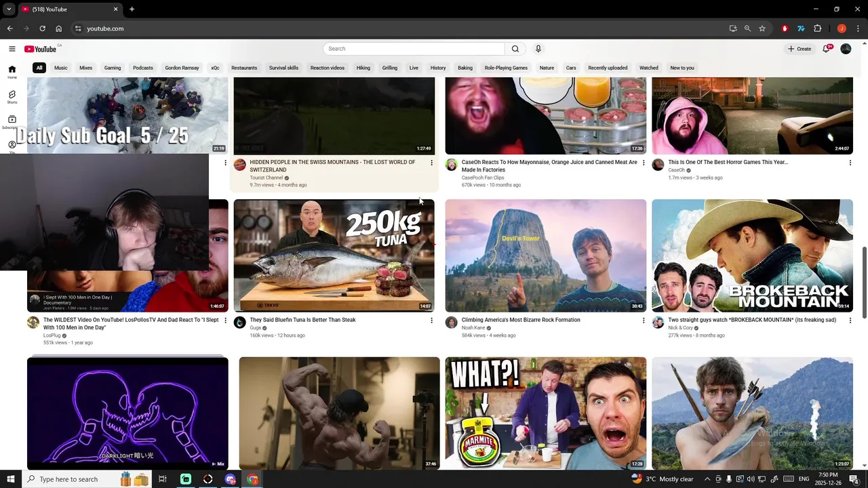Go back in browser history
868x488 pixels.
click(x=9, y=28)
